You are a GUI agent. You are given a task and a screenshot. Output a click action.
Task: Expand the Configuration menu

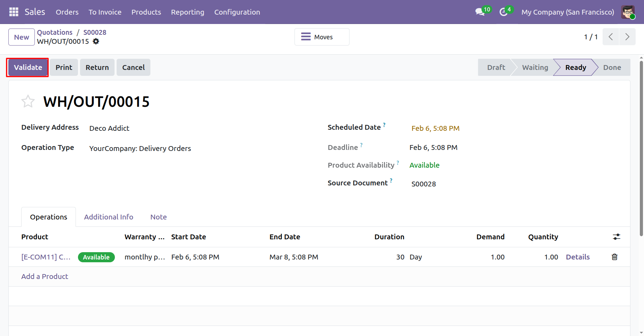coord(237,12)
